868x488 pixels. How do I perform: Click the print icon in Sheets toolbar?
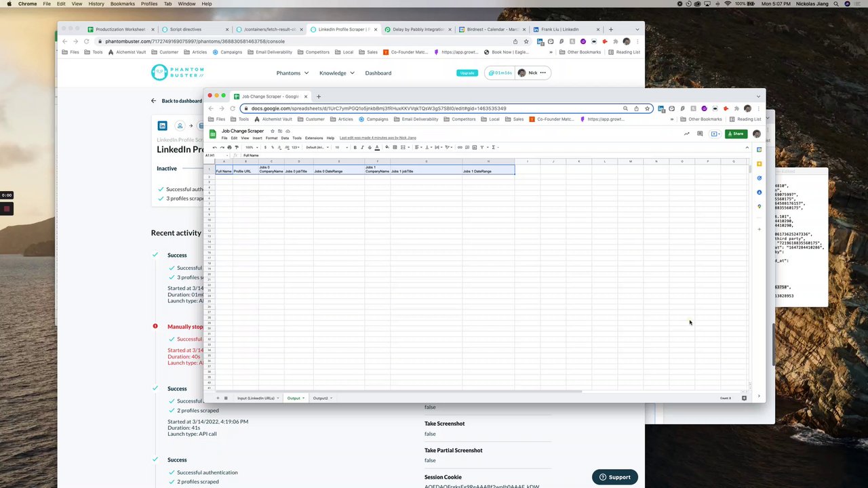[229, 147]
